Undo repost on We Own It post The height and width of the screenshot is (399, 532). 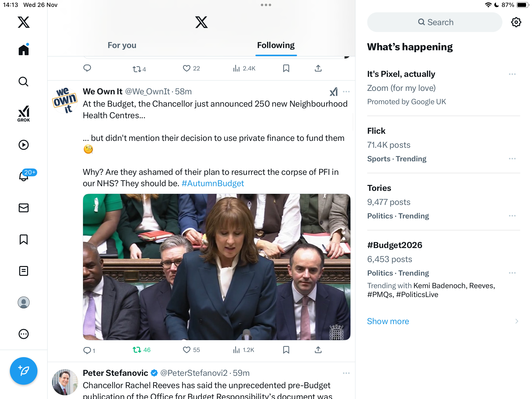137,350
